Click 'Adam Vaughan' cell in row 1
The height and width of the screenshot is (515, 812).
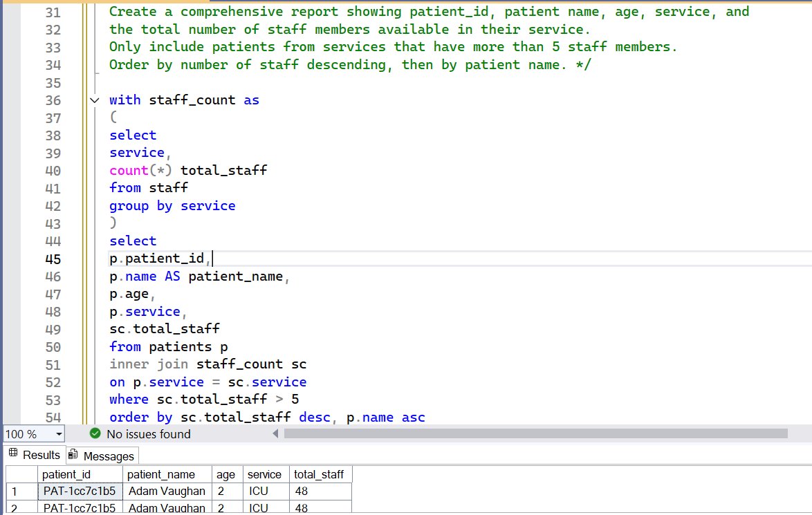[x=167, y=491]
